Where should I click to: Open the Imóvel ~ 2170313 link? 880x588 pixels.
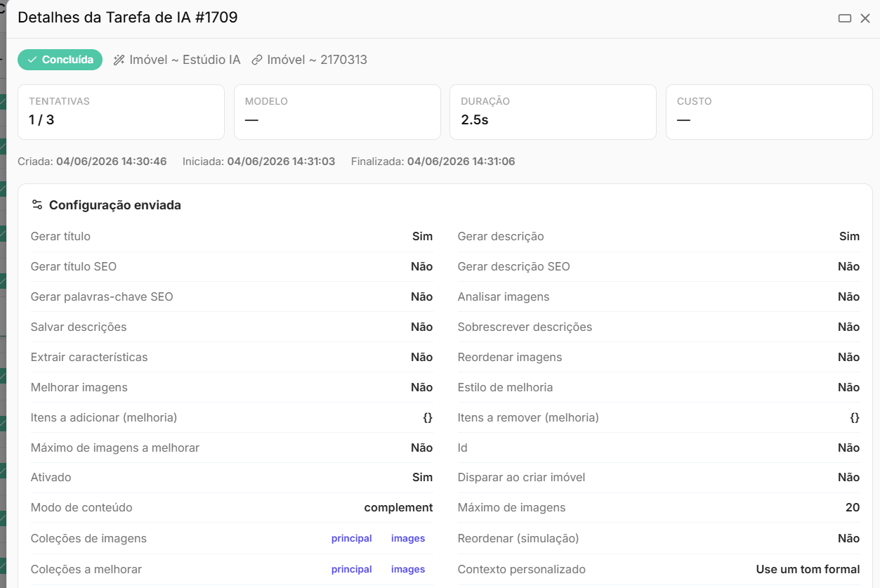309,60
